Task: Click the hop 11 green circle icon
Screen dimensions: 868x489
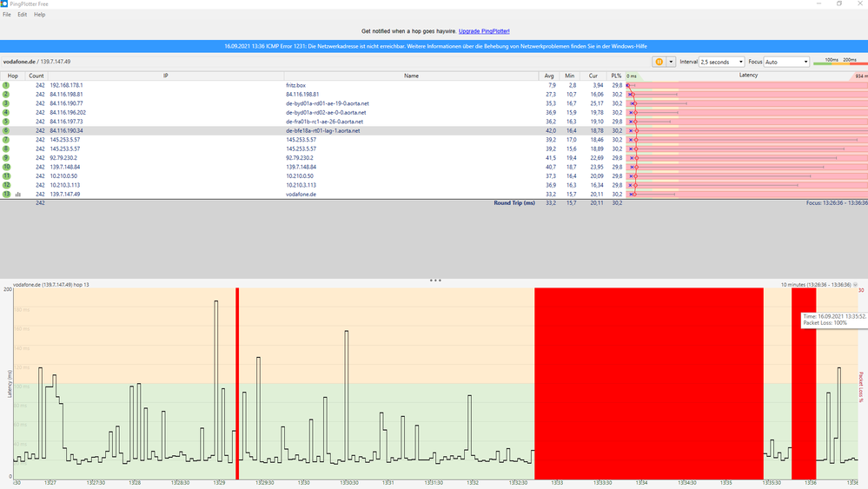Action: [x=6, y=176]
